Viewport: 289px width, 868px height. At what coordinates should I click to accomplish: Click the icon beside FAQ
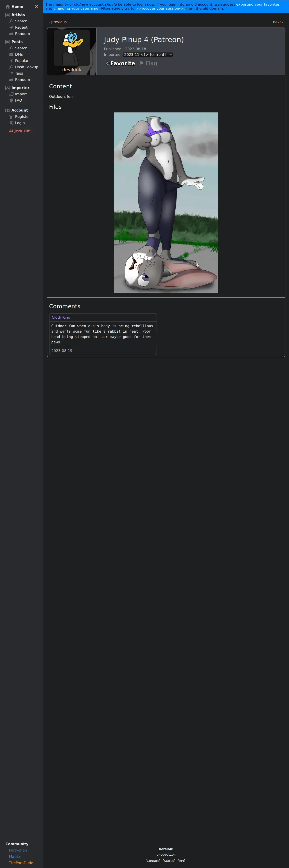click(11, 101)
